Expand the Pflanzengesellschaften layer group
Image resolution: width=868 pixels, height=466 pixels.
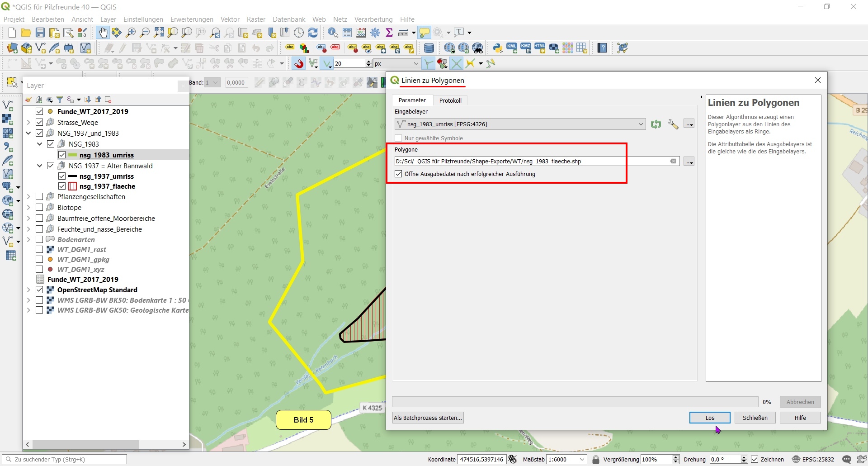(28, 196)
